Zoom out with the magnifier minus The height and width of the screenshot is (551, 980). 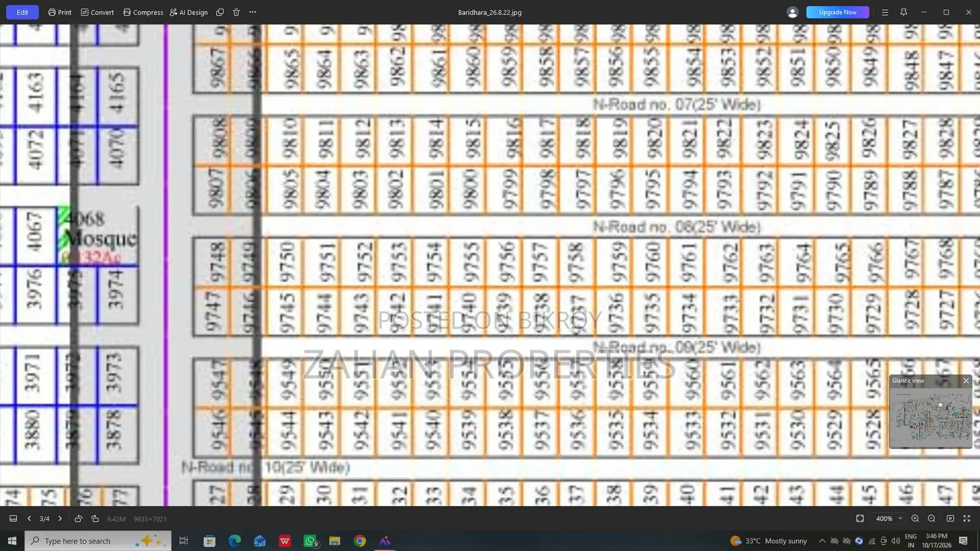point(932,519)
